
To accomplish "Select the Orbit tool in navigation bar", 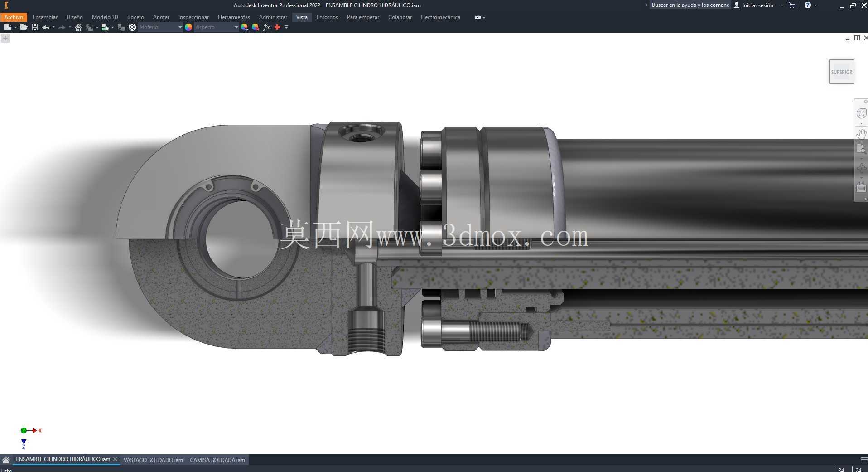I will tap(861, 169).
